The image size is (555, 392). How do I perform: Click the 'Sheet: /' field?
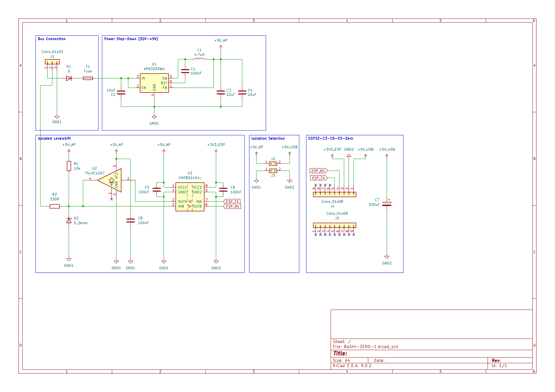point(342,342)
